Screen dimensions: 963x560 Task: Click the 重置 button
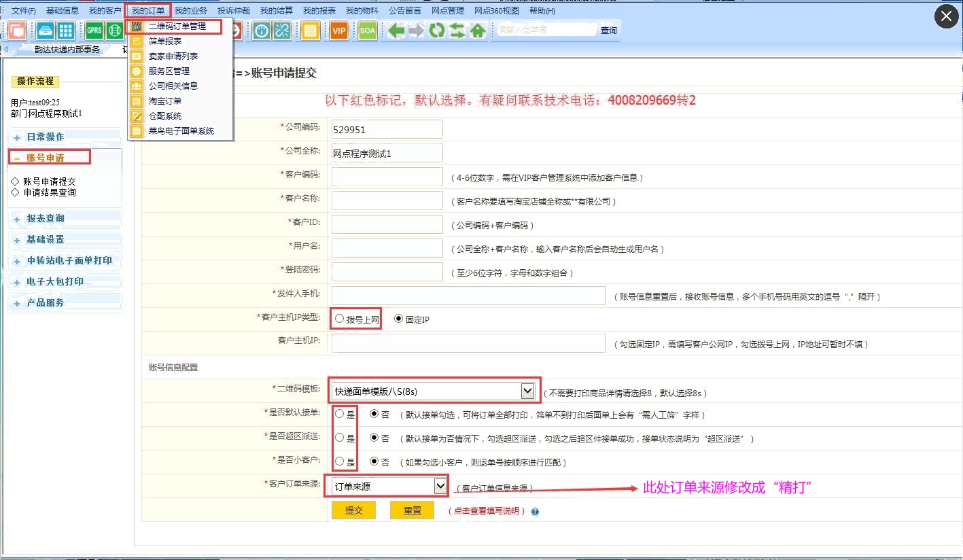tap(412, 510)
